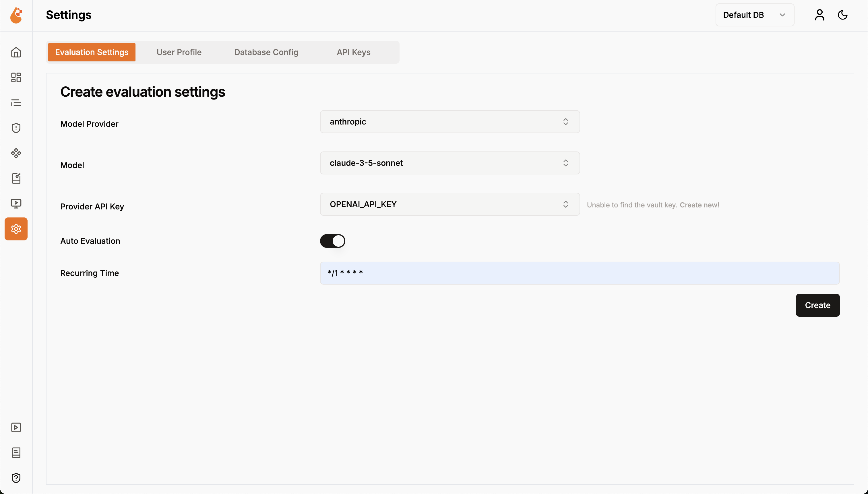This screenshot has height=494, width=868.
Task: Open the monitor play icon in sidebar
Action: [x=16, y=204]
